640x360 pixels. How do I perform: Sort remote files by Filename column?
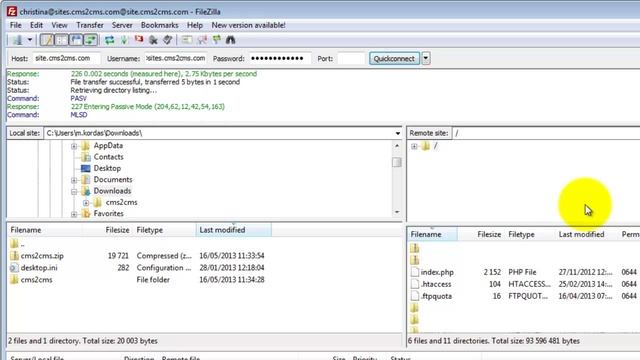click(432, 235)
